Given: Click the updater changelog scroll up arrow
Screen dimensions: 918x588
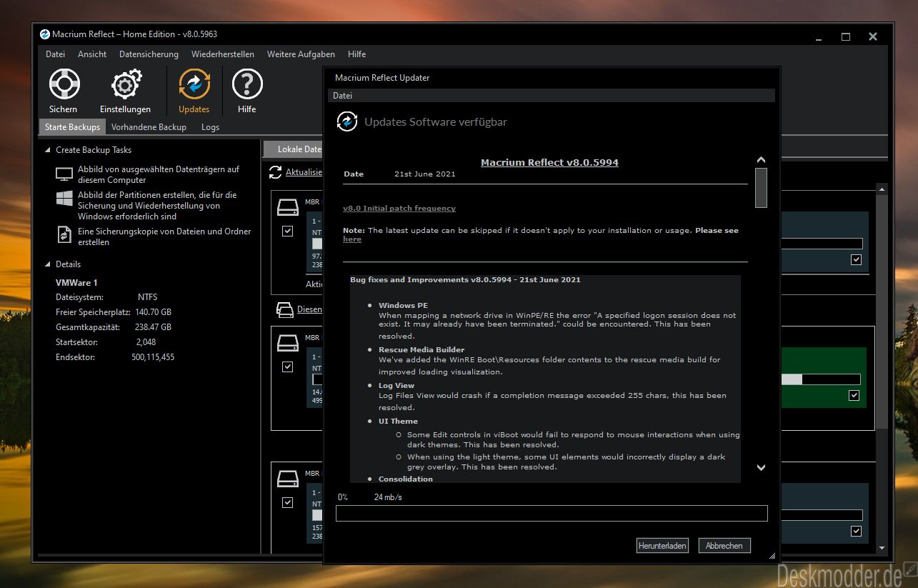Looking at the screenshot, I should [761, 160].
